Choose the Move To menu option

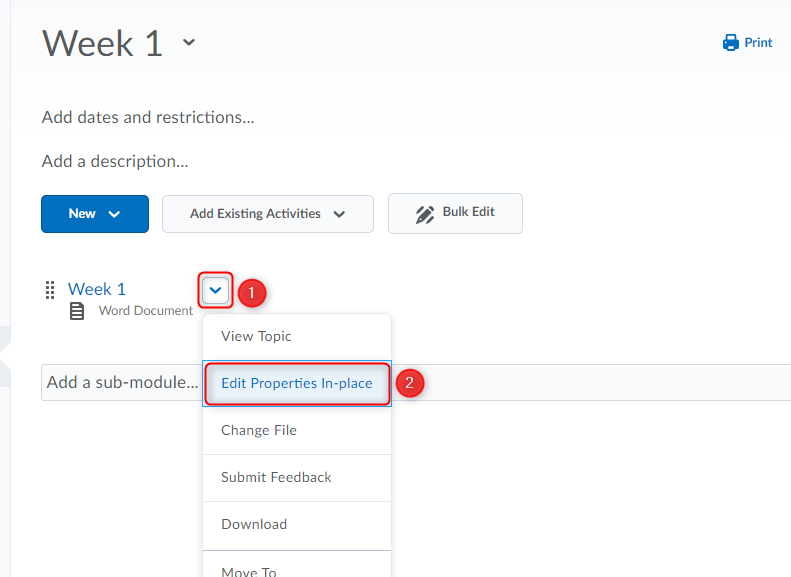point(249,571)
